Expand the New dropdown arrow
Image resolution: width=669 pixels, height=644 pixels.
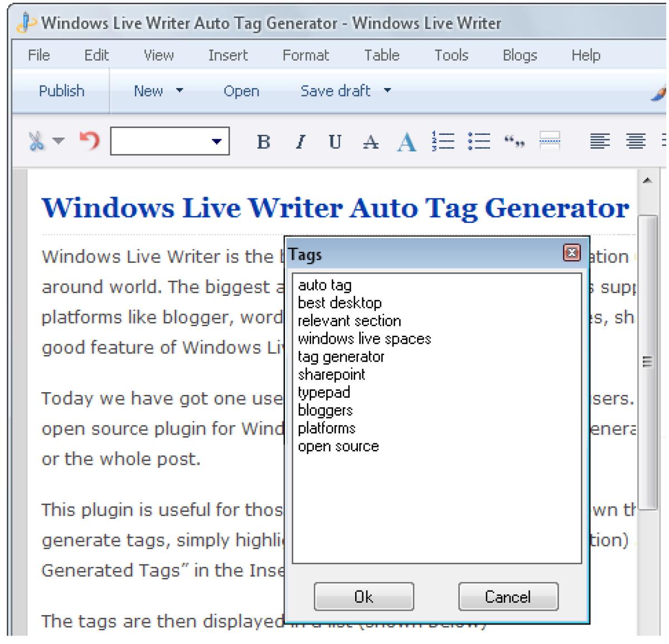(x=180, y=90)
